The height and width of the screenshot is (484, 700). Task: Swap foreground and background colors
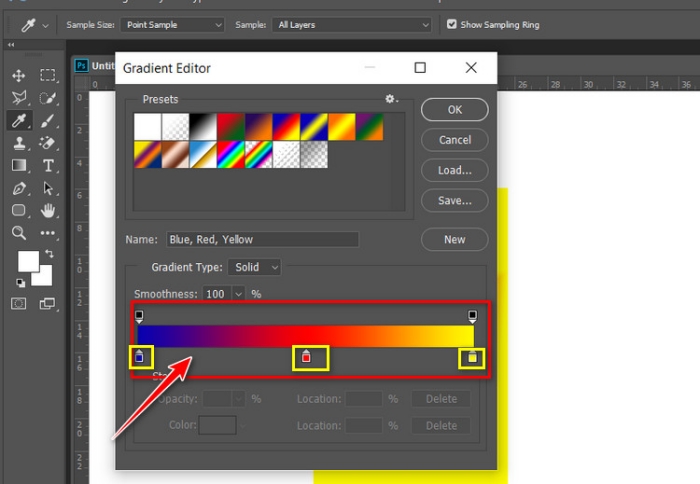click(x=49, y=254)
